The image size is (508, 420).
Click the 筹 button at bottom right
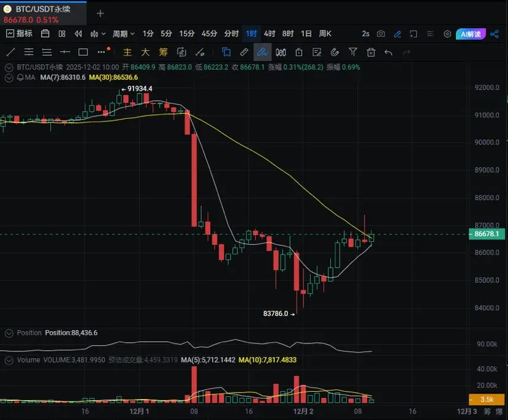[x=487, y=411]
